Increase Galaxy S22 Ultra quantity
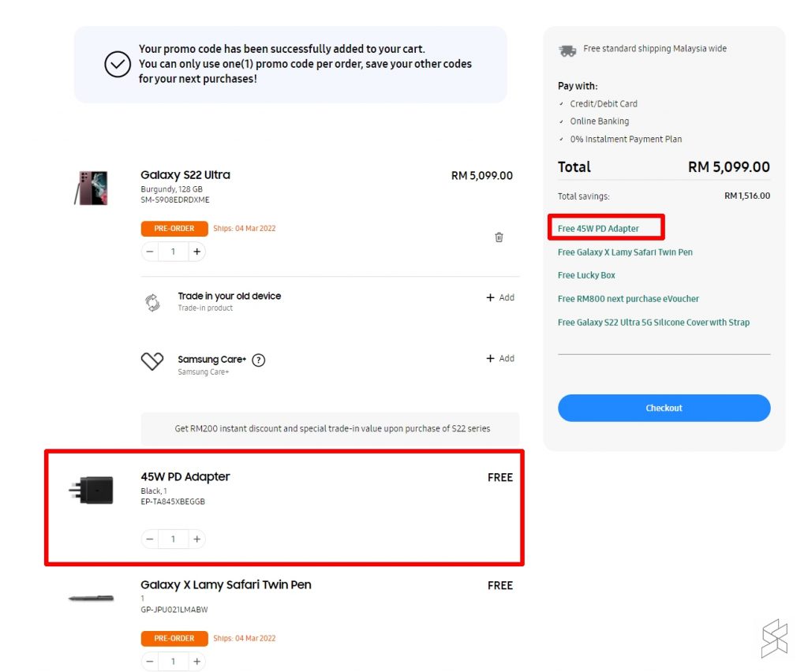 (196, 252)
